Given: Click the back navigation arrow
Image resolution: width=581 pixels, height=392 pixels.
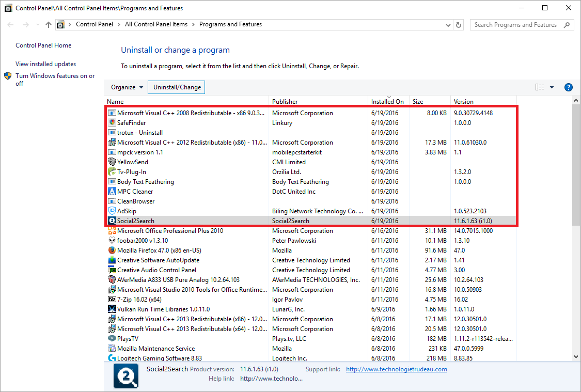Looking at the screenshot, I should tap(10, 25).
